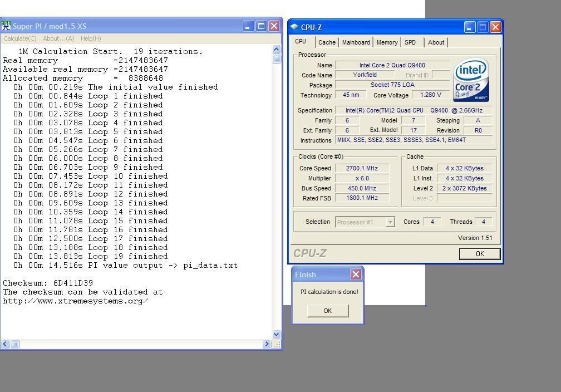Image resolution: width=561 pixels, height=392 pixels.
Task: Switch to the Cache tab
Action: [327, 43]
